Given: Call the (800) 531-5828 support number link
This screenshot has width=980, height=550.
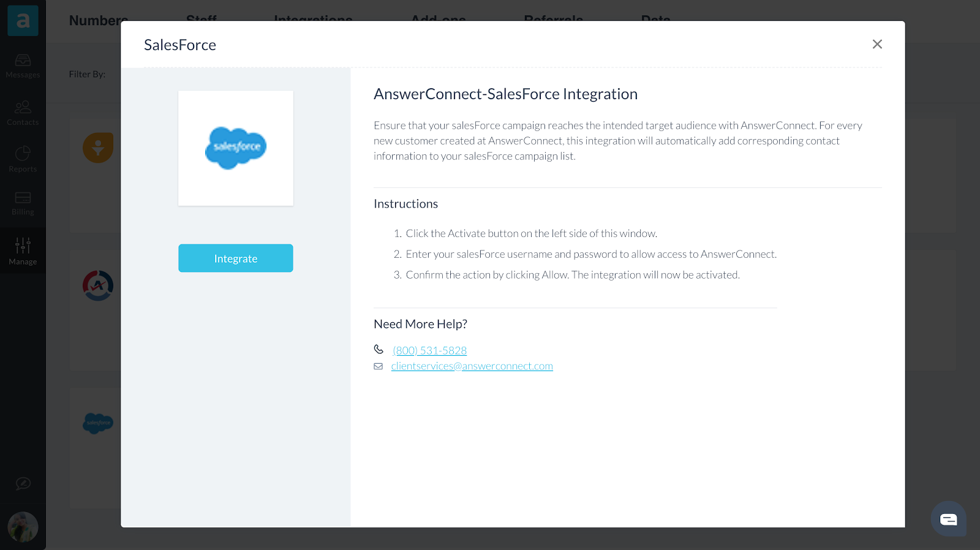Looking at the screenshot, I should [x=429, y=350].
